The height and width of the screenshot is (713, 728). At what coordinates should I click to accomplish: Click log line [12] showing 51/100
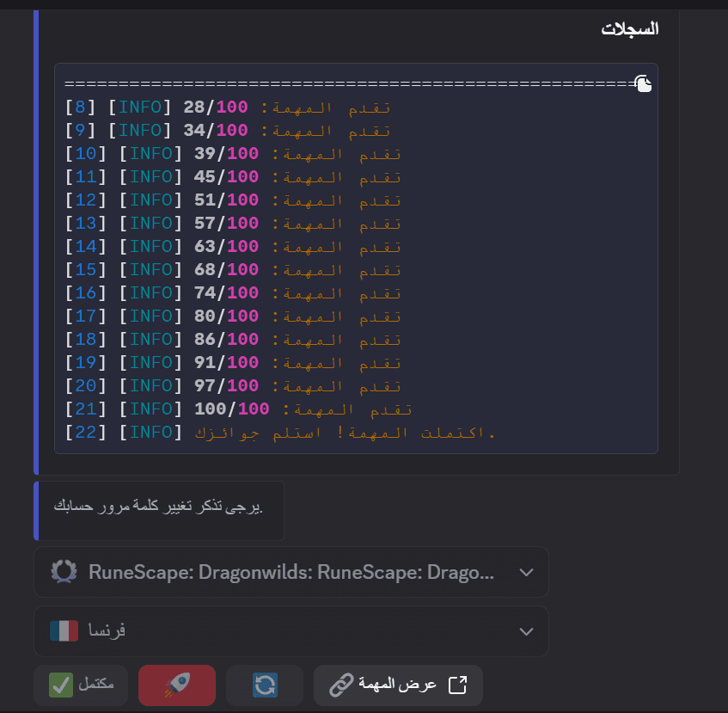pos(233,200)
